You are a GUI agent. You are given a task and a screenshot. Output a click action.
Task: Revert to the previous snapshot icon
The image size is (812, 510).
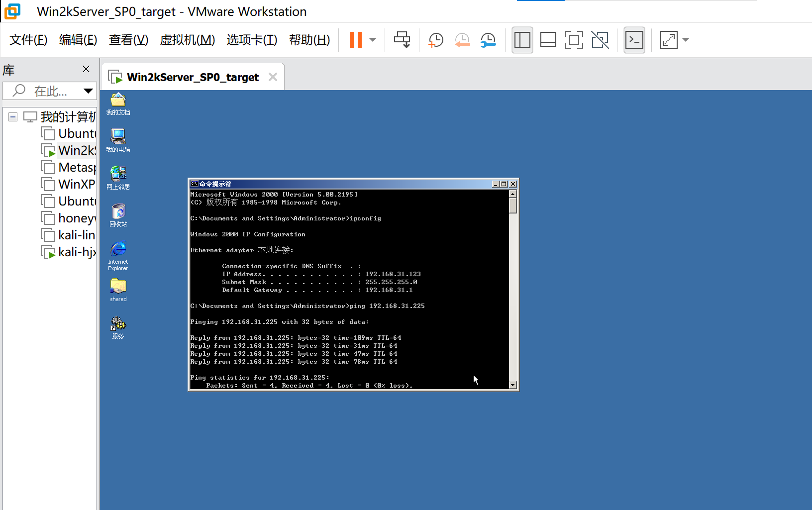click(x=462, y=40)
